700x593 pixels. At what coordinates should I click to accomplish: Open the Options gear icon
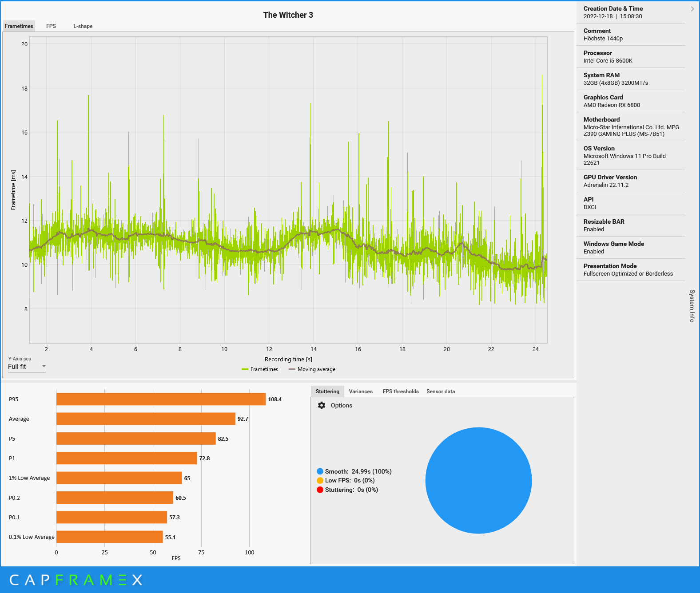(x=322, y=405)
